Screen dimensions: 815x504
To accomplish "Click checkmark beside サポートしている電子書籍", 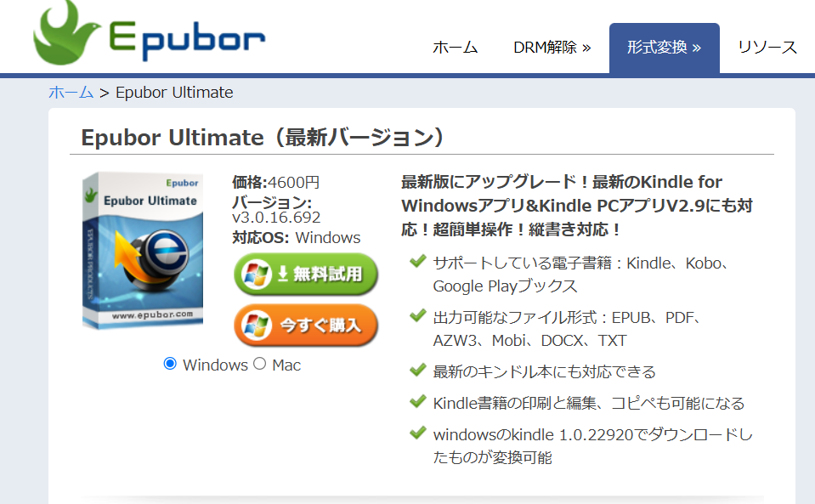I will (x=418, y=261).
